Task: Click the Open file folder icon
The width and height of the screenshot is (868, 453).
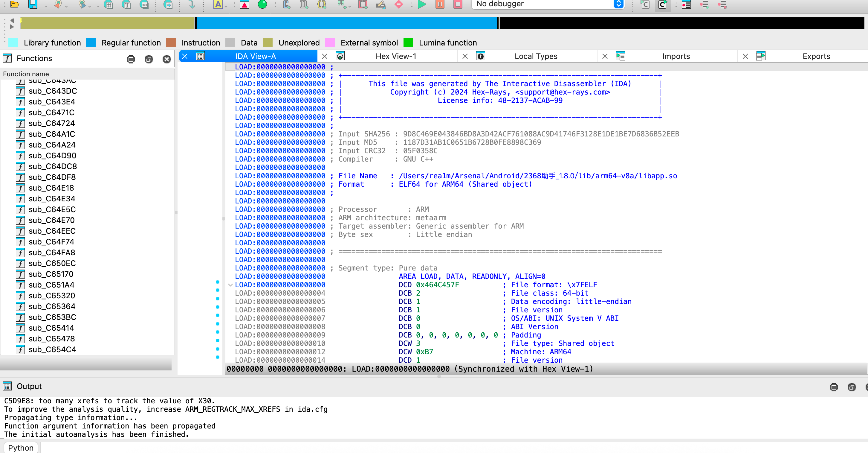Action: (x=15, y=4)
